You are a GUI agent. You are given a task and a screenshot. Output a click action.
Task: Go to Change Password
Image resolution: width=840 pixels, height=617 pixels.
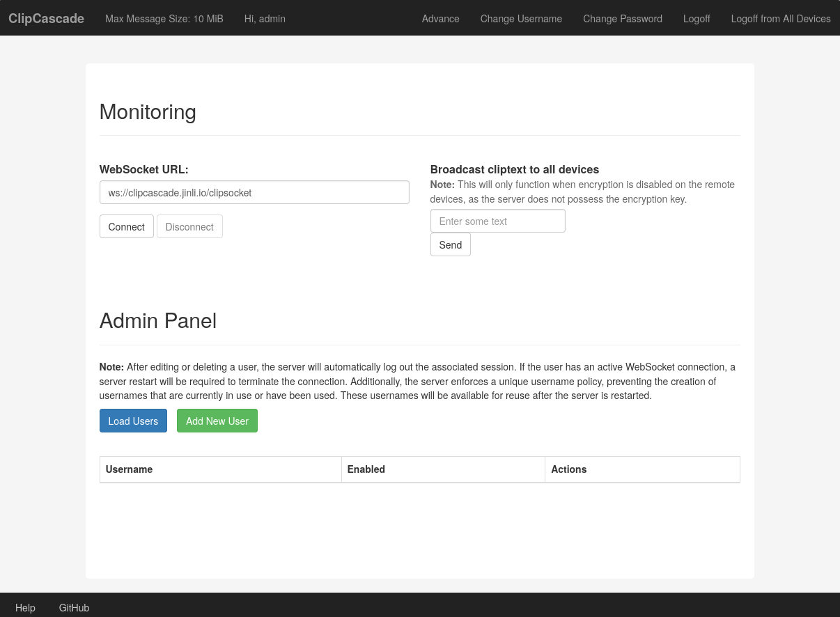[x=623, y=19]
